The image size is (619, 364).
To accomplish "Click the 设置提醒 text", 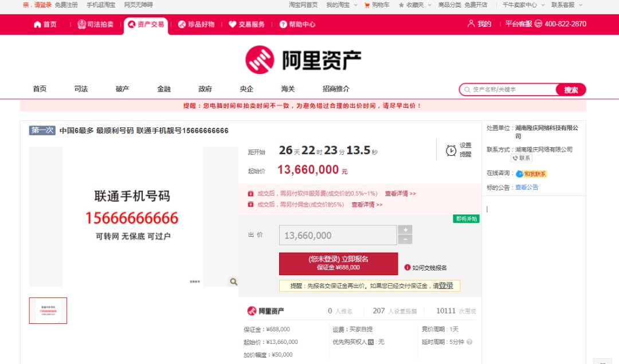I will click(465, 150).
